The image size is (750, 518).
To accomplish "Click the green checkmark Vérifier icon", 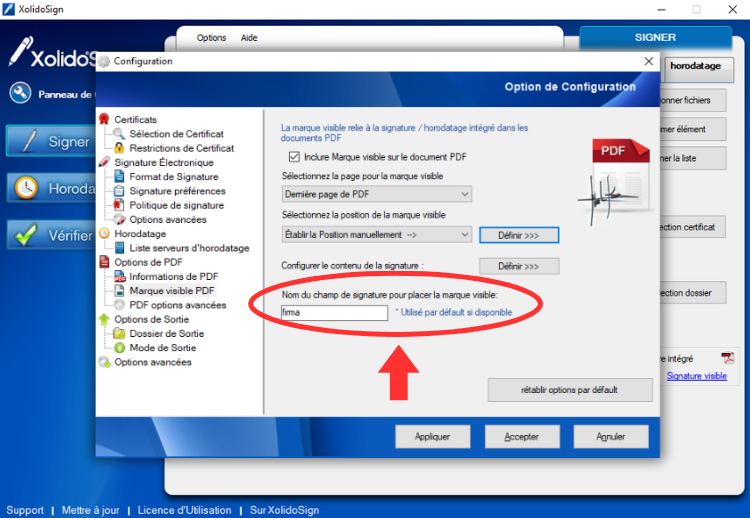I will click(25, 234).
